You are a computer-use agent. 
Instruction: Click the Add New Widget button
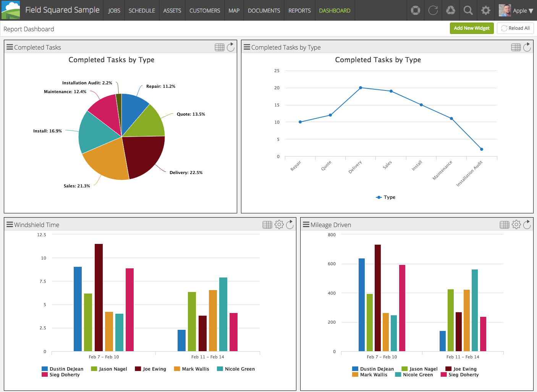click(x=472, y=28)
